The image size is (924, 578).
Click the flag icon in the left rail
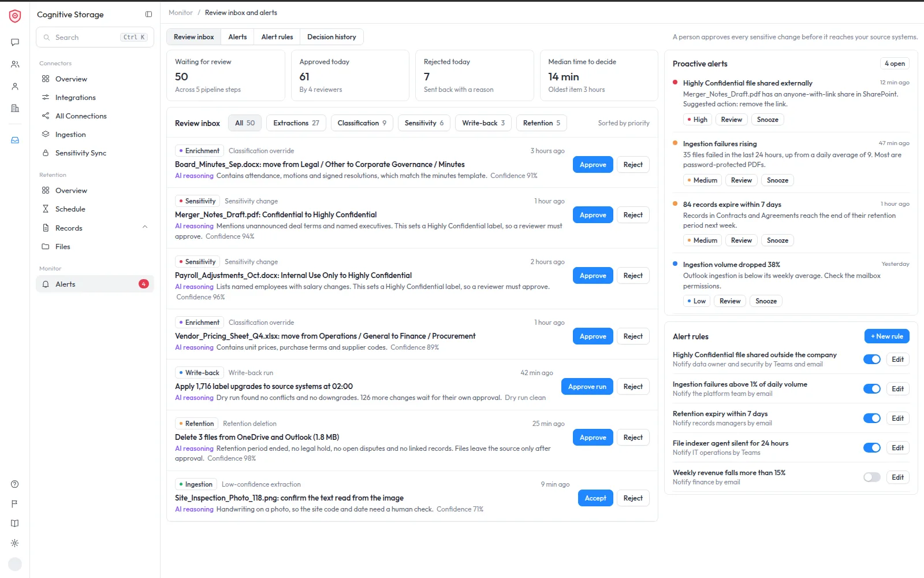coord(15,504)
